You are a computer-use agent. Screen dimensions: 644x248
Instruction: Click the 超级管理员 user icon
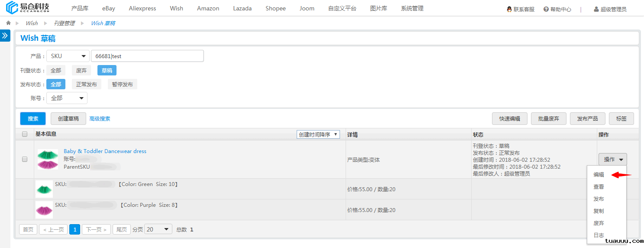pyautogui.click(x=596, y=9)
